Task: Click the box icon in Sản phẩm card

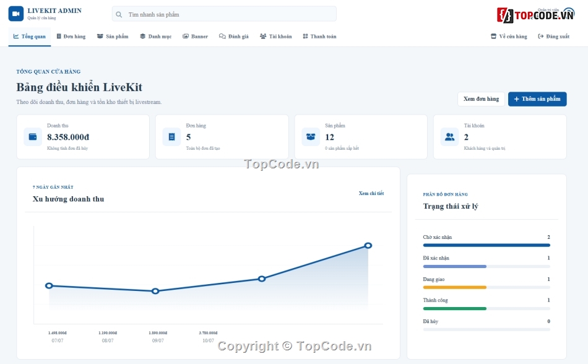Action: 311,137
